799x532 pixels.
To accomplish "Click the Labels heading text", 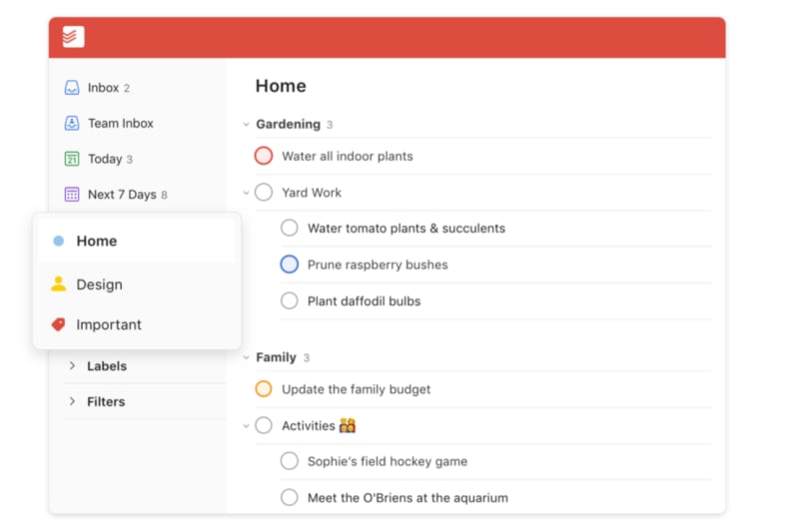I will (107, 366).
